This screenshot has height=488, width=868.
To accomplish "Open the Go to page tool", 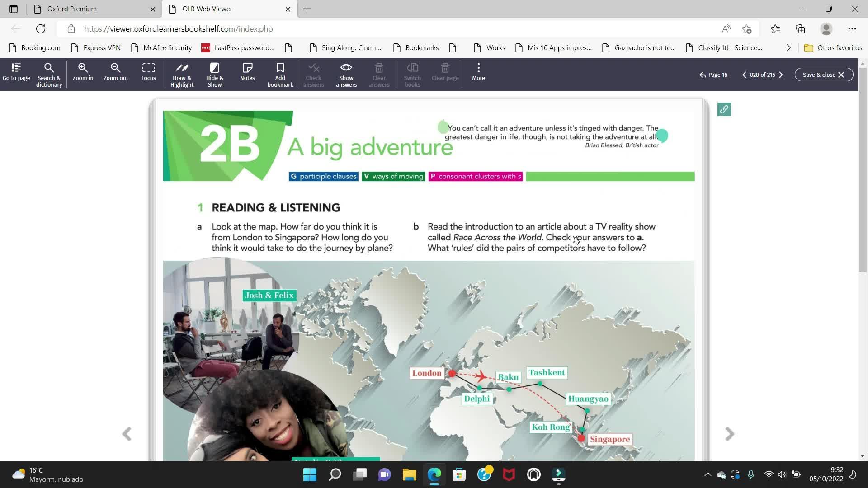I will point(16,72).
